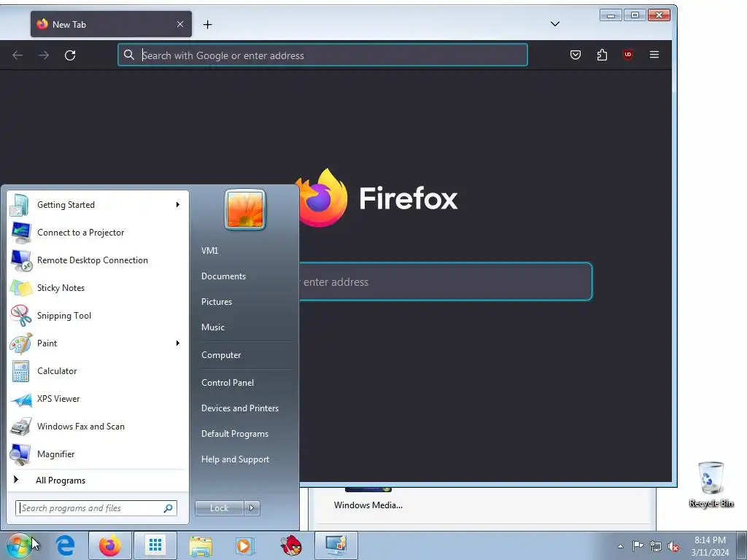Open Sticky Notes

point(97,287)
